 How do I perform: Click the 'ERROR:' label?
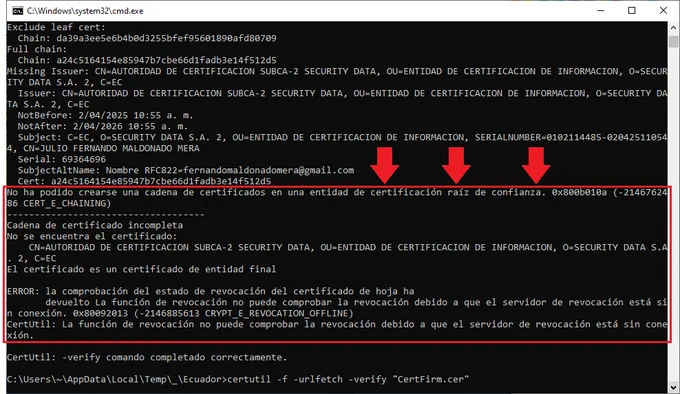(23, 291)
